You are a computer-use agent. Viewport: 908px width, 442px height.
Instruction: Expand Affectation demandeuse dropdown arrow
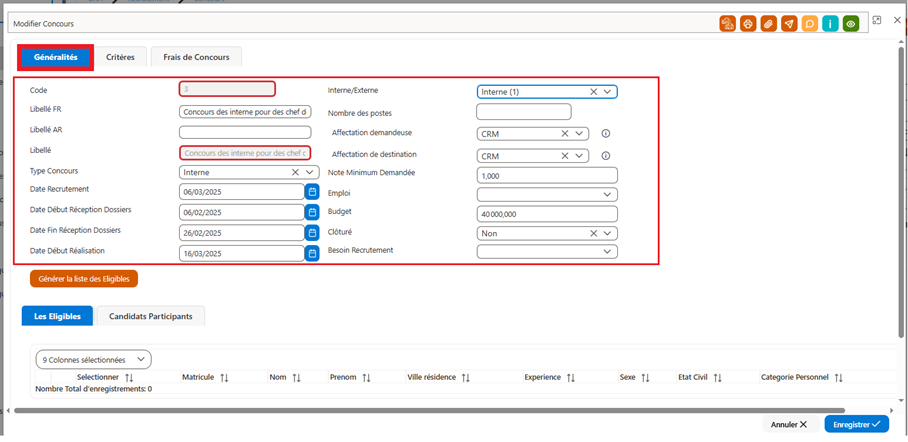(x=579, y=134)
